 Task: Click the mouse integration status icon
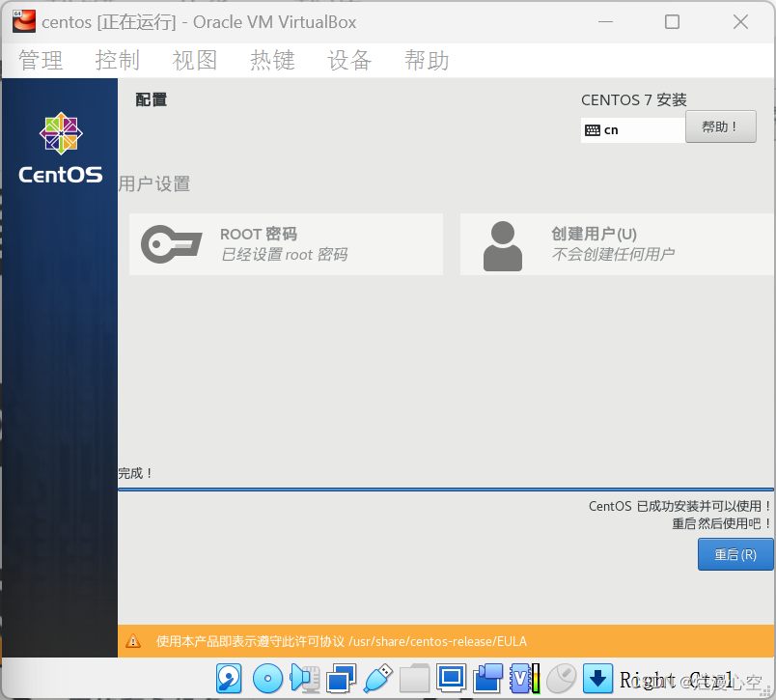point(561,678)
